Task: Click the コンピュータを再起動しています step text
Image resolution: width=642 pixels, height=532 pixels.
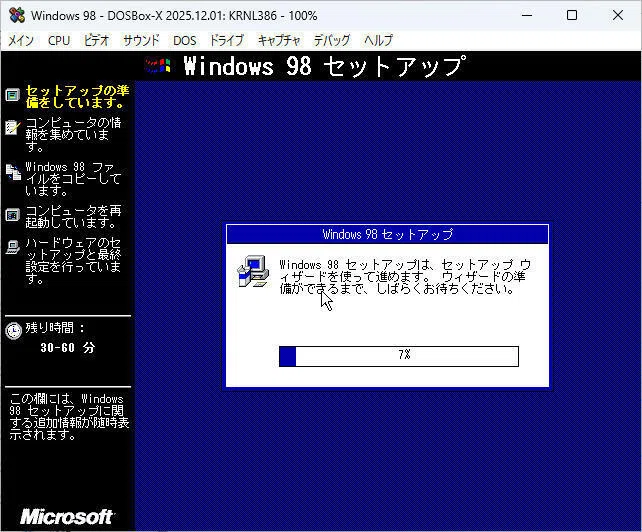Action: (73, 217)
